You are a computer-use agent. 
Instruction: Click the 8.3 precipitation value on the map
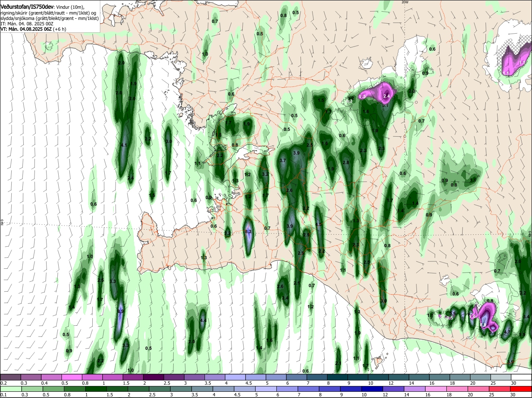[249, 231]
